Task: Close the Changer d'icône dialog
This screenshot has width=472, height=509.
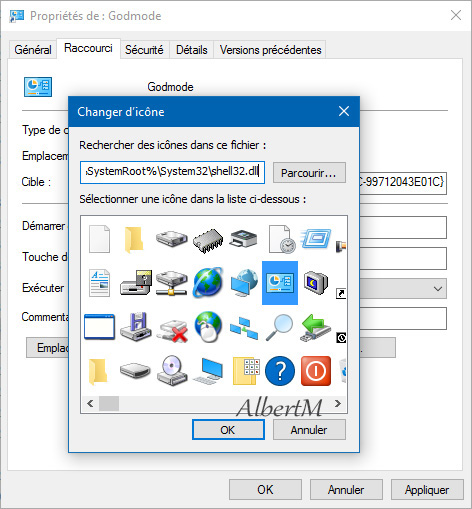Action: (344, 111)
